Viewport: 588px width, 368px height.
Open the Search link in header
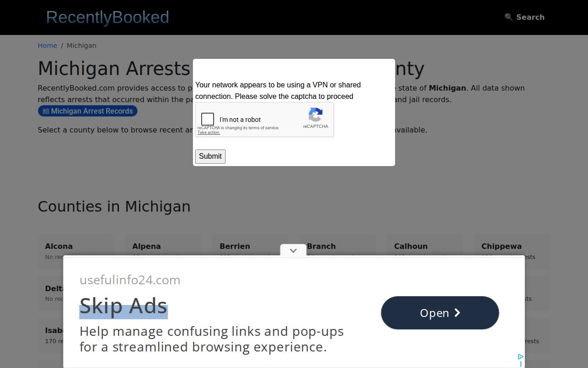(x=525, y=17)
